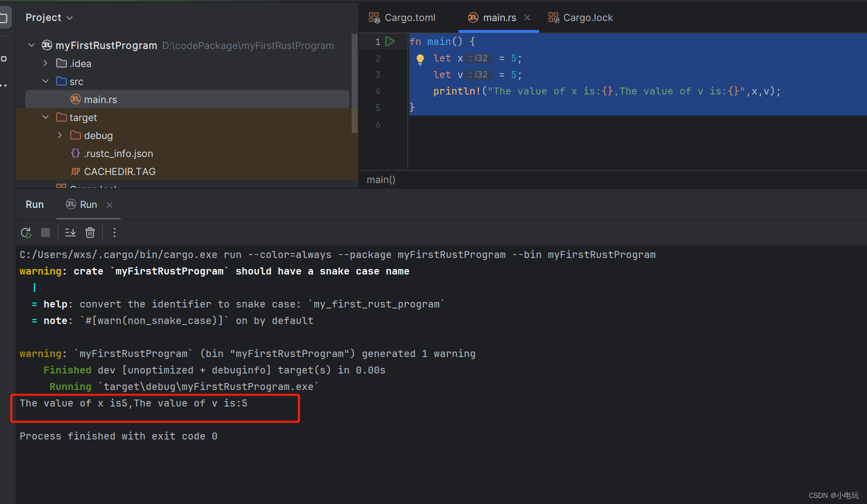Click the Rerun button in the Run toolbar
The image size is (867, 504).
26,232
